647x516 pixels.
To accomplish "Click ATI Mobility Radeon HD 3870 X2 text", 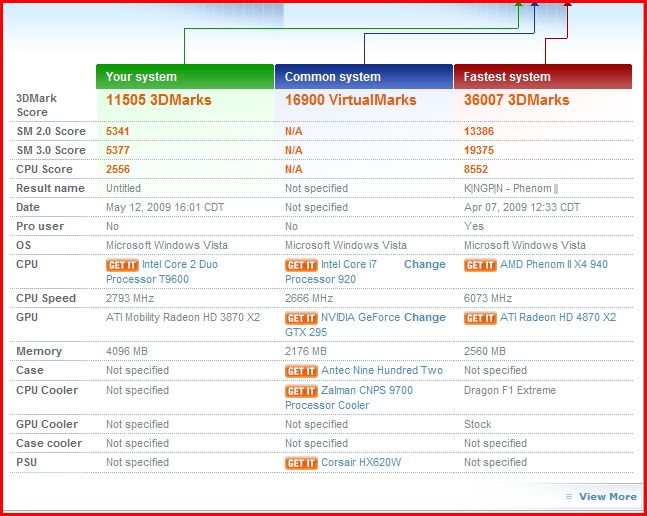I will [183, 317].
